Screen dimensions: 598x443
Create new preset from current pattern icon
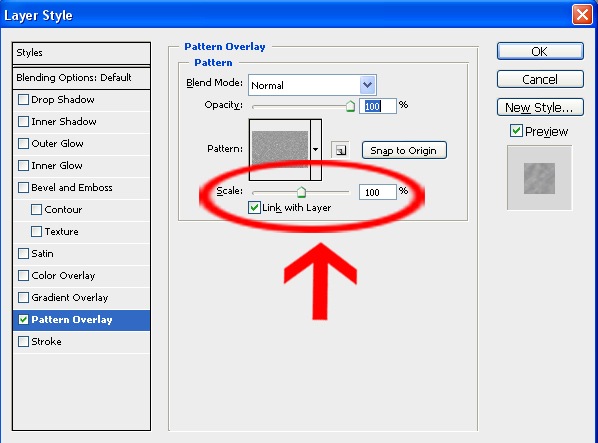point(340,150)
